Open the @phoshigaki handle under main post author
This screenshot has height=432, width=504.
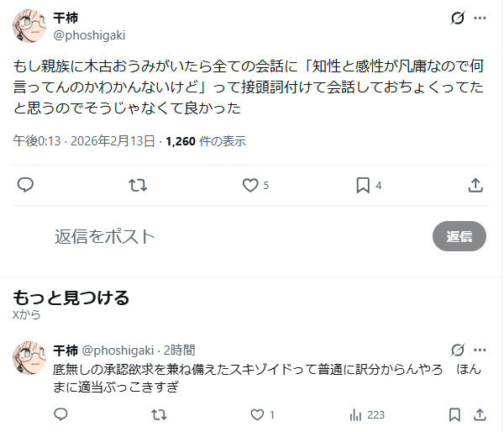90,34
